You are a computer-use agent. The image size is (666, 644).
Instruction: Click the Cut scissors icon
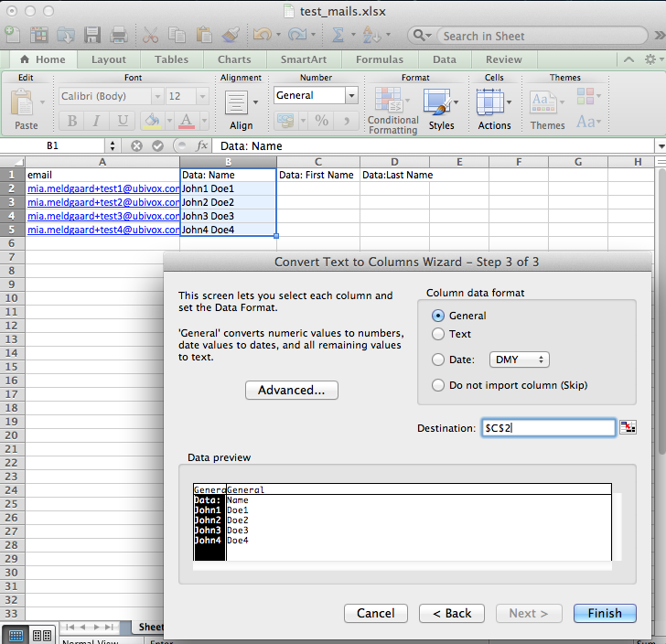click(150, 36)
